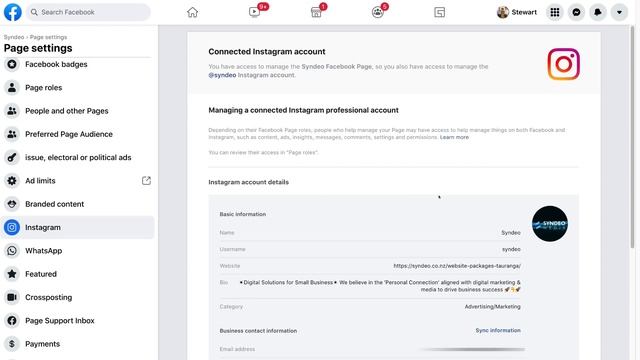Click the Name value Syndeo
640x360 pixels.
[511, 233]
